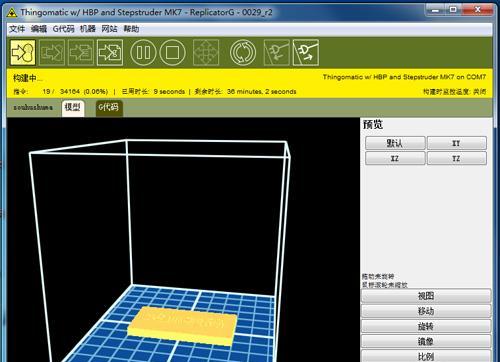Click the Reset machine circular arrows icon
This screenshot has height=362, width=500.
243,52
